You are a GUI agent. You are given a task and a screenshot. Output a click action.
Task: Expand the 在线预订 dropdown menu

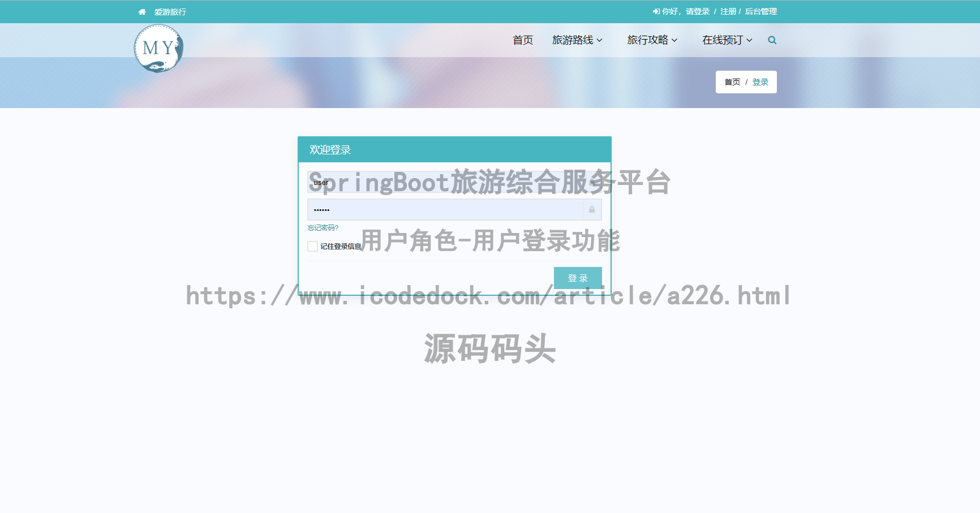[727, 40]
